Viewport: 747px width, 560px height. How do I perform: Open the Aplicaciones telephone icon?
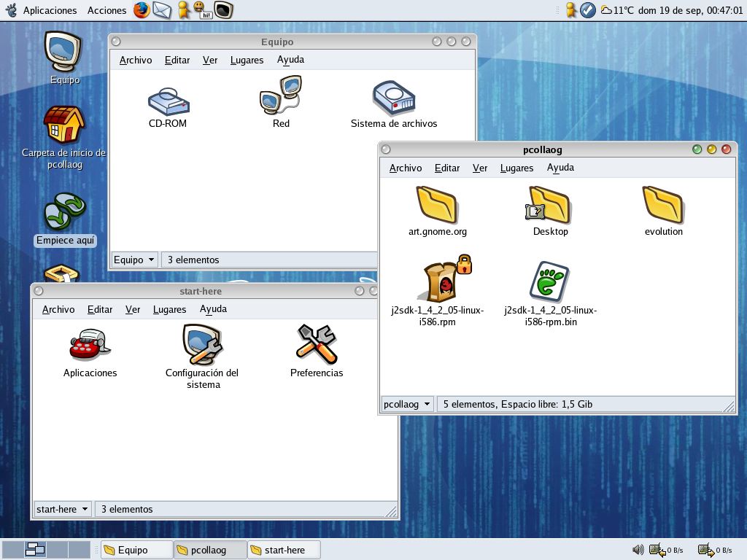tap(90, 346)
